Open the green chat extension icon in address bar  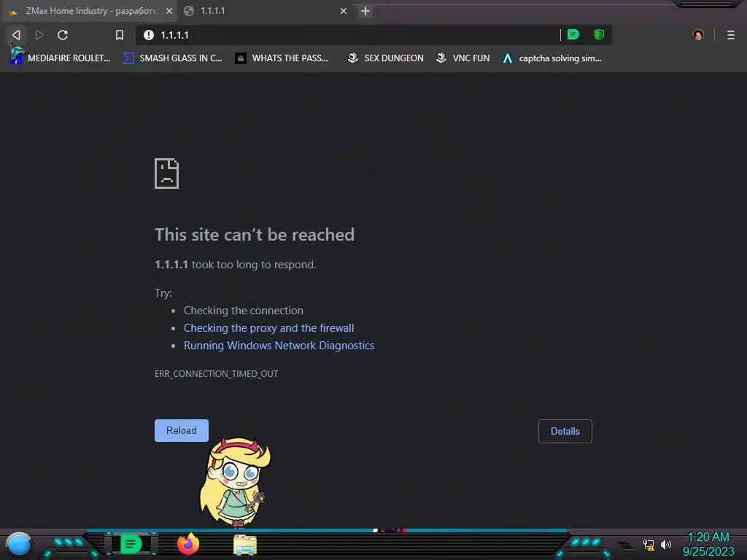(573, 34)
